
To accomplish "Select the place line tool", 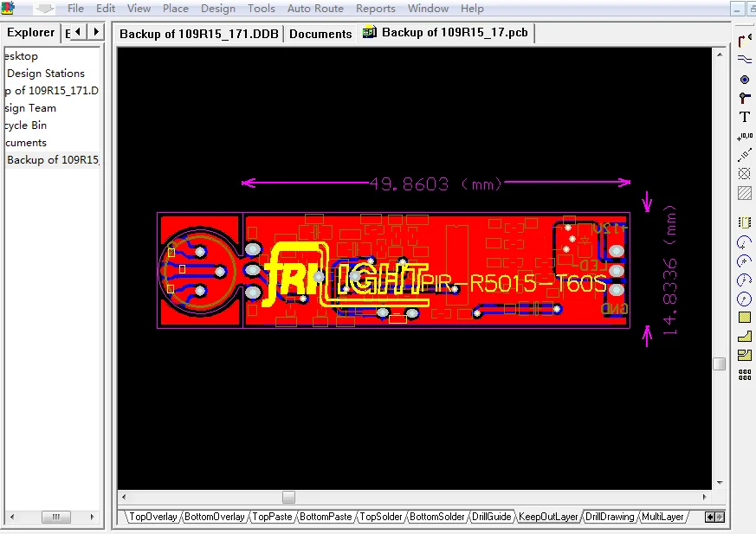I will click(745, 60).
